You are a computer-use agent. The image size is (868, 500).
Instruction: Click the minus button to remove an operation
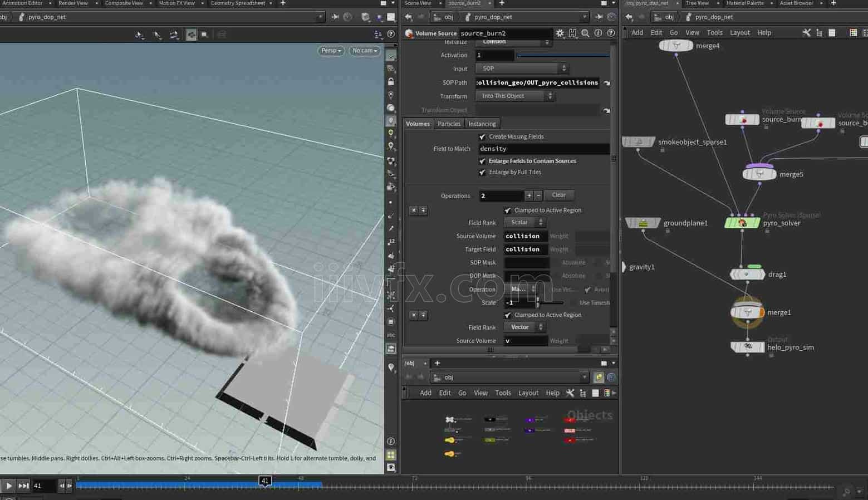click(x=538, y=196)
